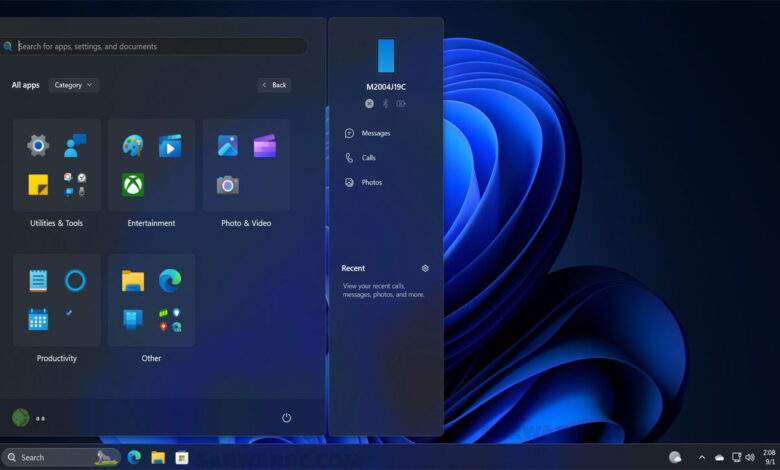
Task: Open the Paint app icon
Action: [x=133, y=146]
